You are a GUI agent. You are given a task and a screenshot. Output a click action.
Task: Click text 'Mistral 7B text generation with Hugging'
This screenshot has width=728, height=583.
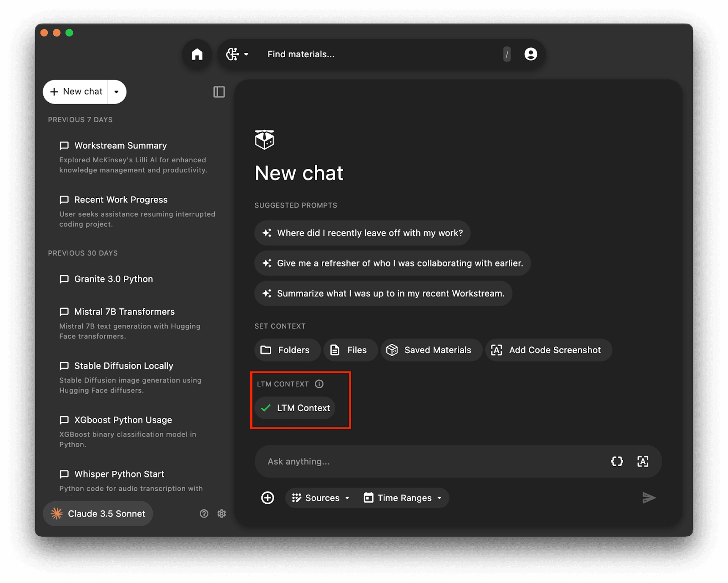coord(130,326)
